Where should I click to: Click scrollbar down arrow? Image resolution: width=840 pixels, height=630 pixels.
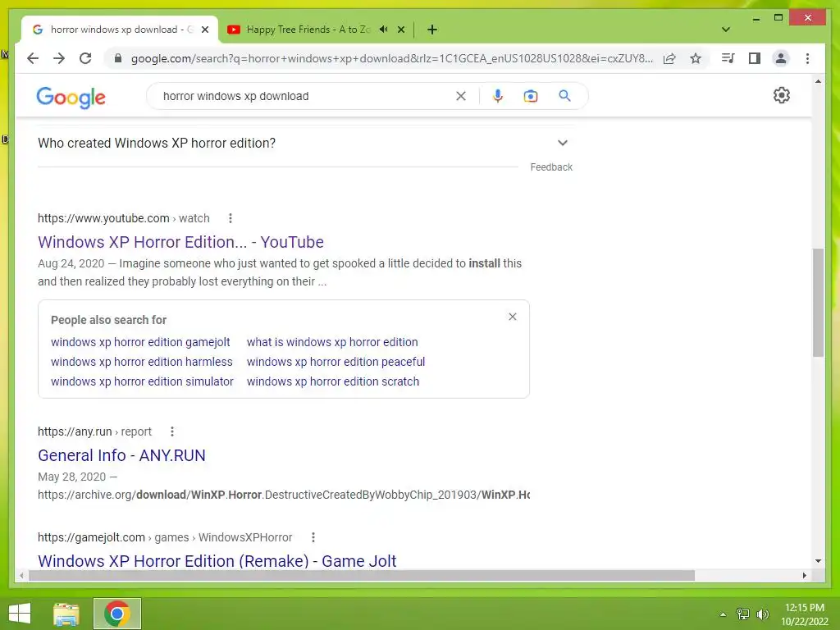pyautogui.click(x=818, y=561)
